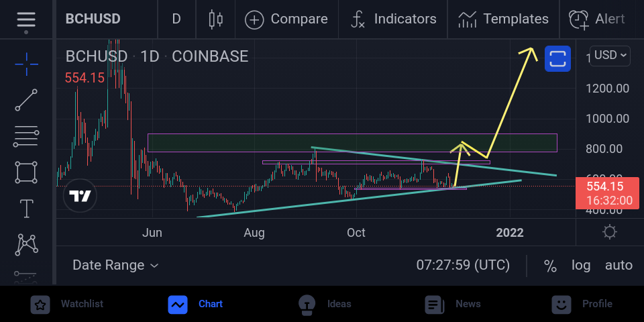Viewport: 644px width, 322px height.
Task: Select the crosshair cursor tool
Action: click(27, 64)
